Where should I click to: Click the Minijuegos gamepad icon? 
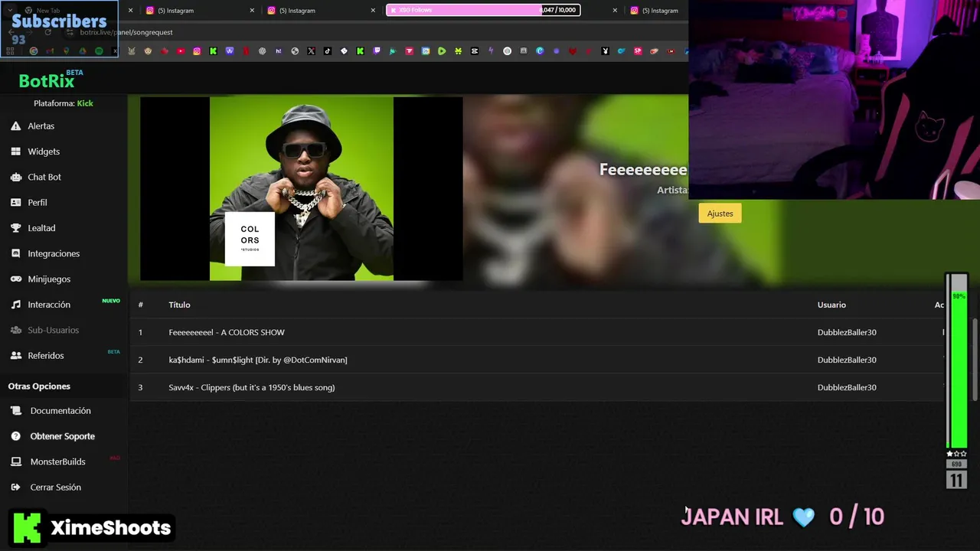15,279
